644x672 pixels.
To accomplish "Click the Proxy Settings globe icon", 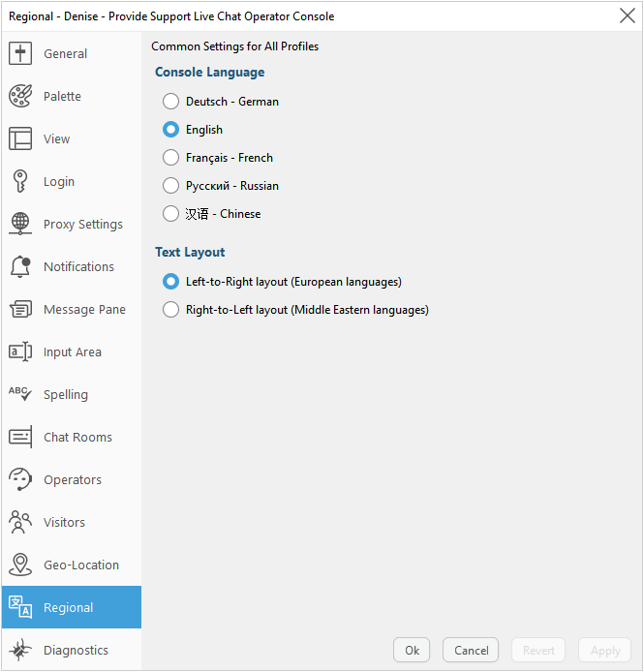I will click(x=20, y=224).
